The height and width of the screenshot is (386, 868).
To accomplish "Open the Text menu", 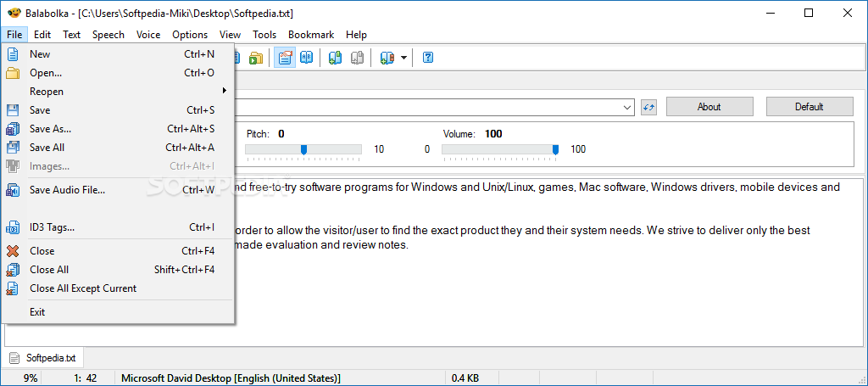I will coord(71,34).
